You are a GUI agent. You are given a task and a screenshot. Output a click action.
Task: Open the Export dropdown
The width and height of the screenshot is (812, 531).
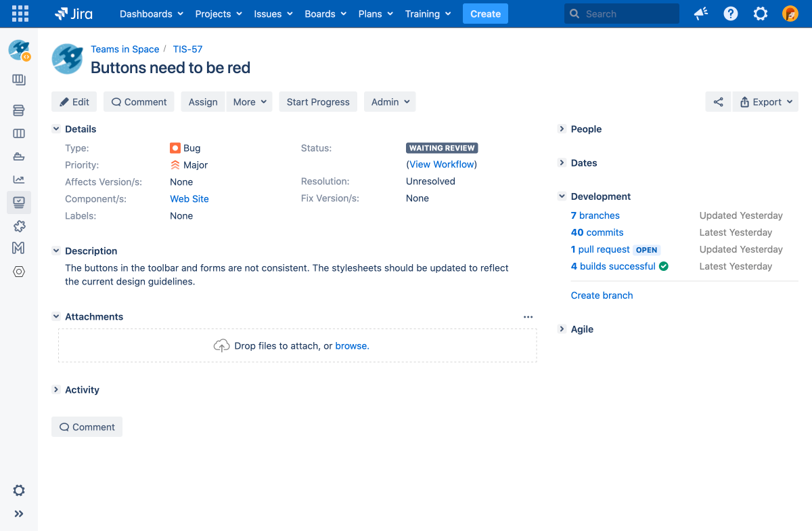coord(765,102)
